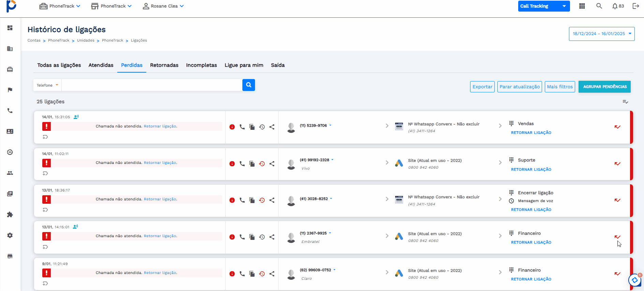Open the phone calls sidebar icon
Viewport: 644px width, 291px height.
(x=10, y=111)
